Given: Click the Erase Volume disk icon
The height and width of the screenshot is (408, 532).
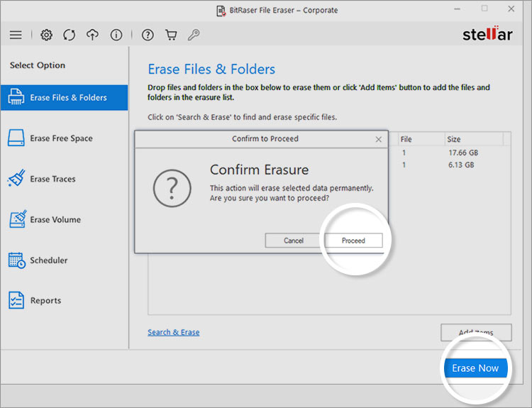Looking at the screenshot, I should (x=18, y=219).
